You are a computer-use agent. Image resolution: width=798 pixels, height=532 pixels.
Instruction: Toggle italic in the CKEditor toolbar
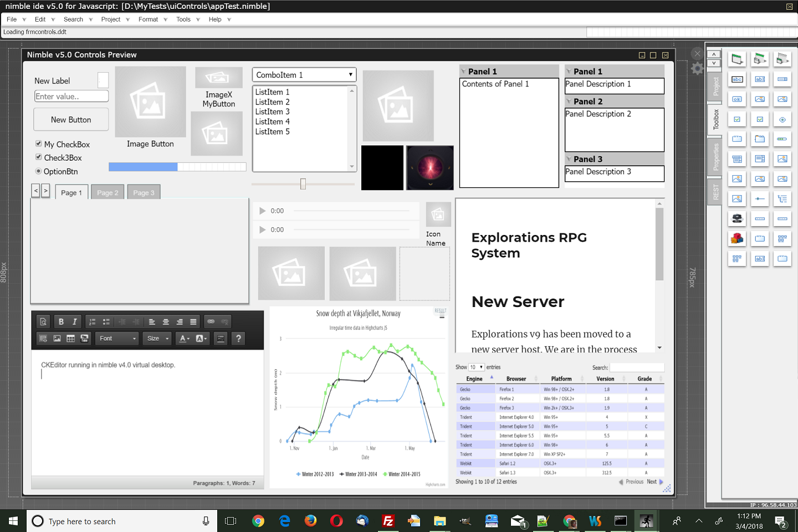(75, 321)
